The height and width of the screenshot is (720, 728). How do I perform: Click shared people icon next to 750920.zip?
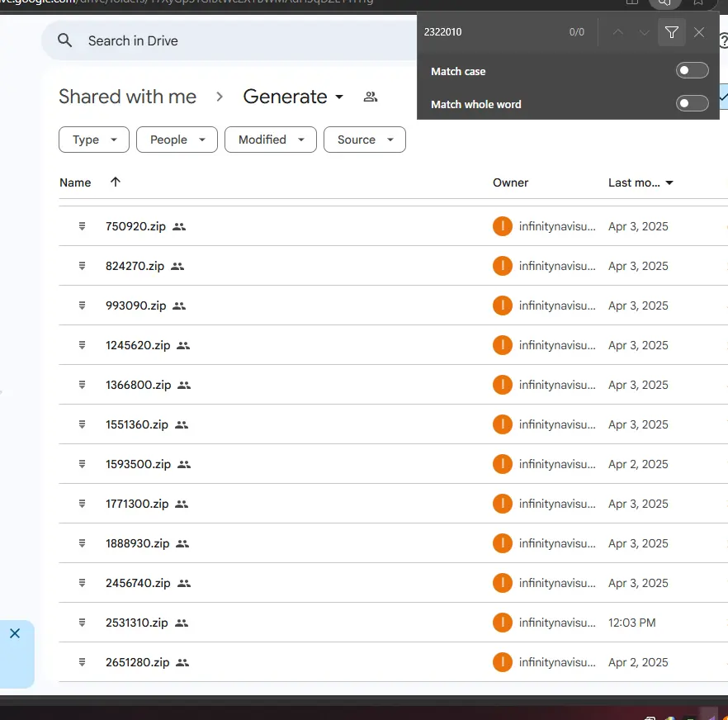[x=179, y=227]
